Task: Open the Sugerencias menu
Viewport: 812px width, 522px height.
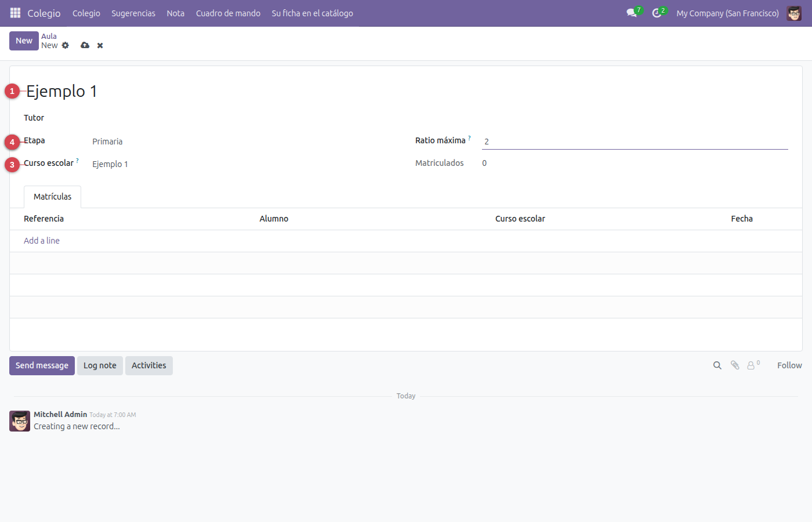Action: click(x=133, y=13)
